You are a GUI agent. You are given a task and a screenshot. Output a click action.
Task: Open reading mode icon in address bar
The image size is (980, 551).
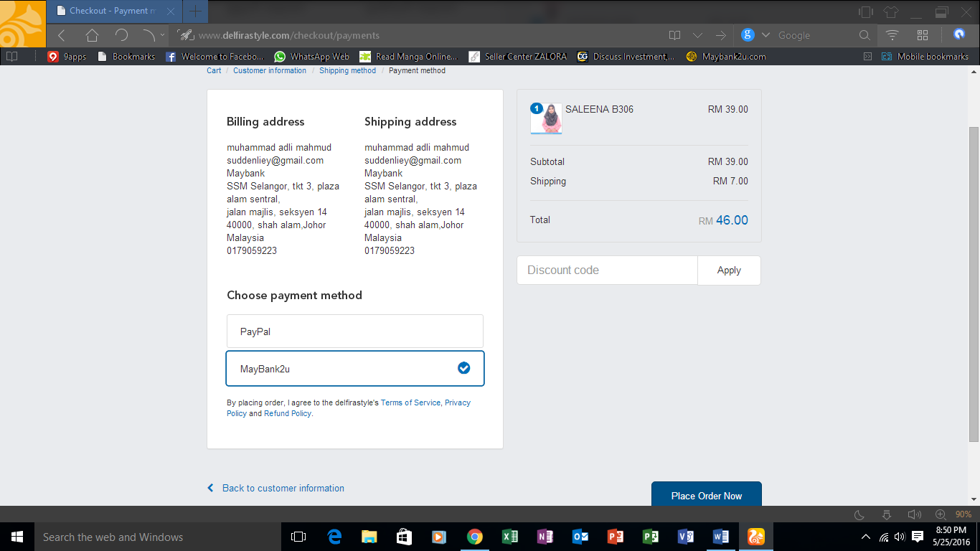coord(674,35)
